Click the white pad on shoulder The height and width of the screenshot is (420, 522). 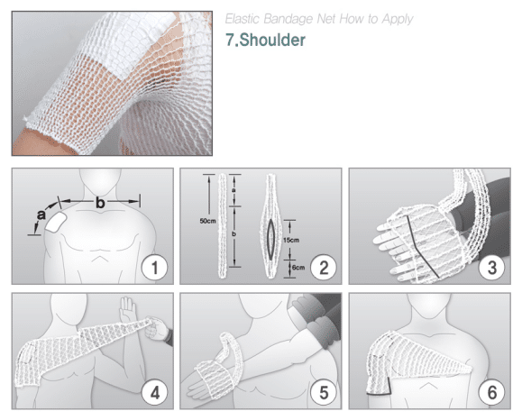pos(57,222)
